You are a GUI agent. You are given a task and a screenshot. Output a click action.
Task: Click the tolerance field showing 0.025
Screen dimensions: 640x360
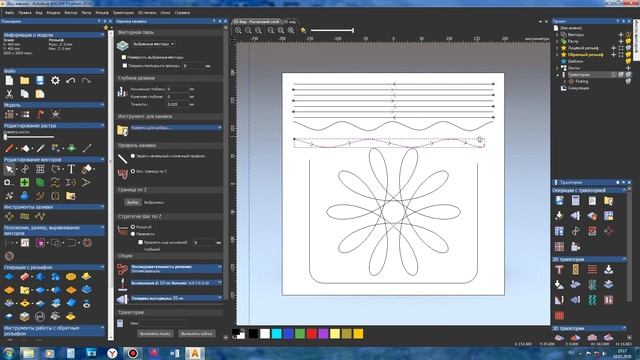point(178,104)
